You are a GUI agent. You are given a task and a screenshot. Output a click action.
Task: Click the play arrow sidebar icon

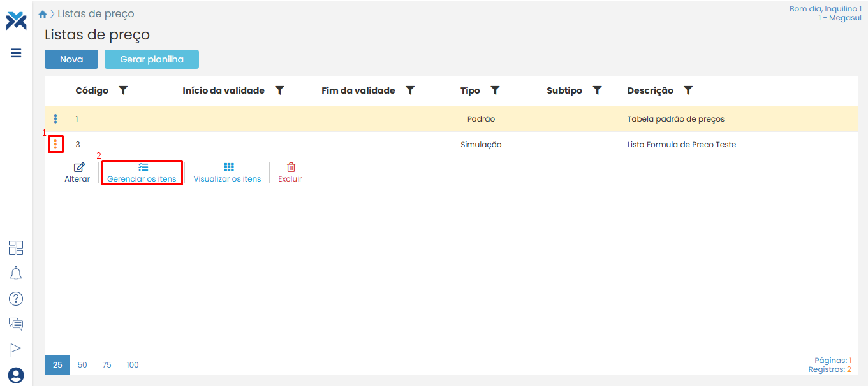click(16, 348)
